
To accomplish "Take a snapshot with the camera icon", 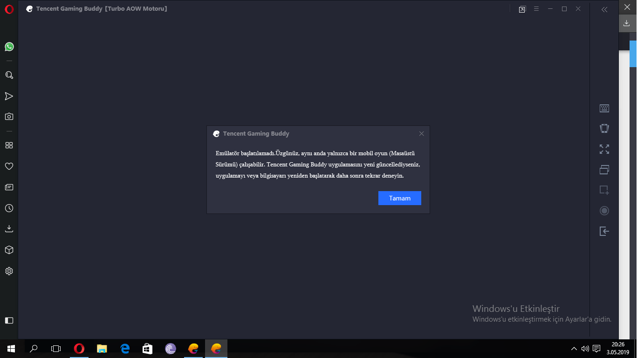I will click(9, 117).
